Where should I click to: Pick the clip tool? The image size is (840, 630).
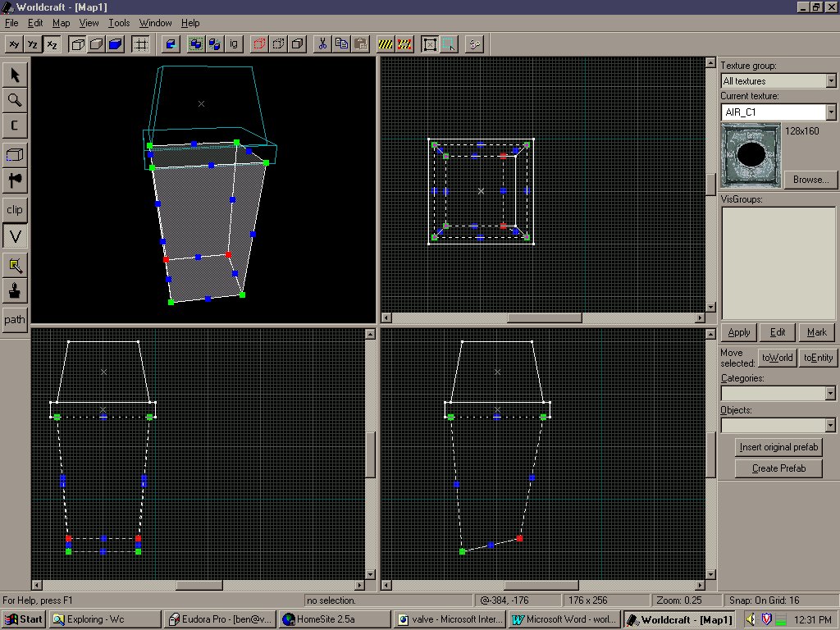pyautogui.click(x=15, y=209)
